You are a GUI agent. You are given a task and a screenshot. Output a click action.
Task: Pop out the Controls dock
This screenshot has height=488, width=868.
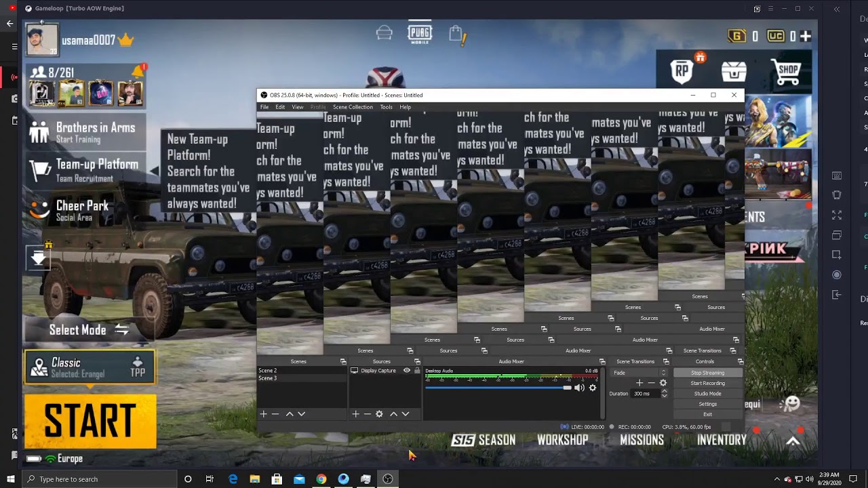[x=741, y=361]
